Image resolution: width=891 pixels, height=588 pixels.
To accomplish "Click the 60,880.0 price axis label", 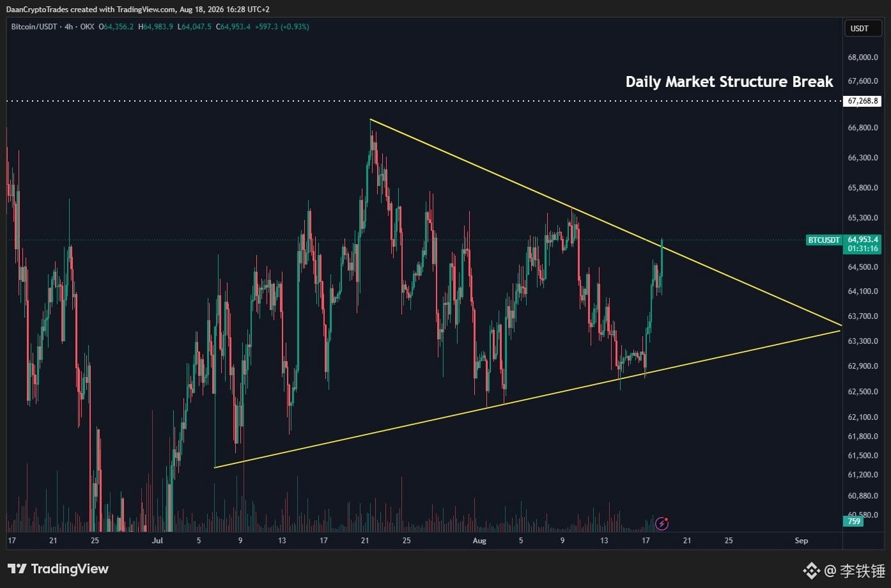I will 863,496.
